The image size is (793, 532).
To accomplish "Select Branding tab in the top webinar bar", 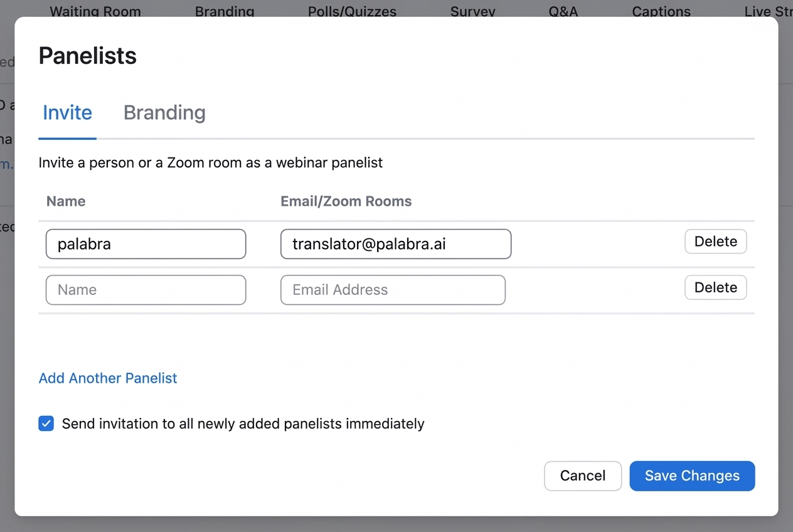I will click(x=225, y=11).
